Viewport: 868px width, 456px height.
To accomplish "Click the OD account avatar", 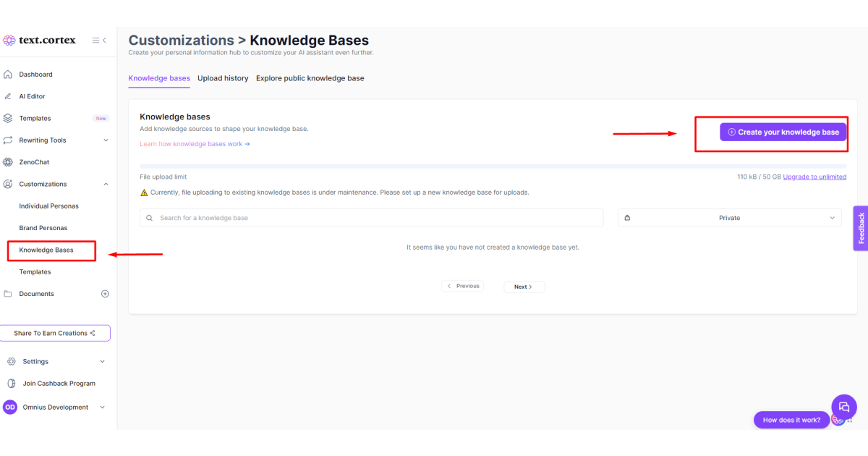I will point(10,408).
